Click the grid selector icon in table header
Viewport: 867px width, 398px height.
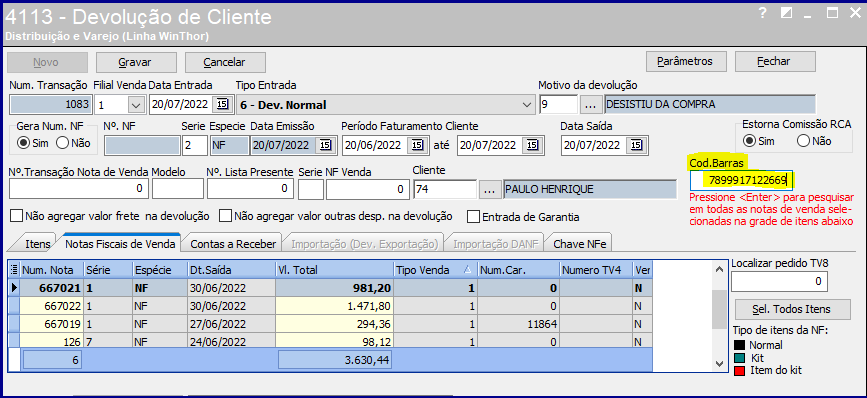(x=14, y=270)
